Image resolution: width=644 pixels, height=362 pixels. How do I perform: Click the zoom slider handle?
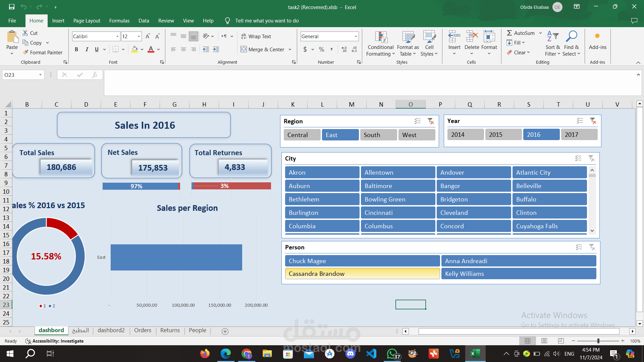598,341
